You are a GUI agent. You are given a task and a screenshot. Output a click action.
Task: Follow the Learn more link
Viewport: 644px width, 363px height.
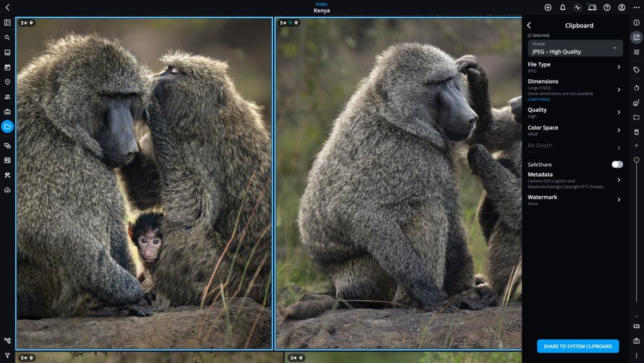(539, 99)
